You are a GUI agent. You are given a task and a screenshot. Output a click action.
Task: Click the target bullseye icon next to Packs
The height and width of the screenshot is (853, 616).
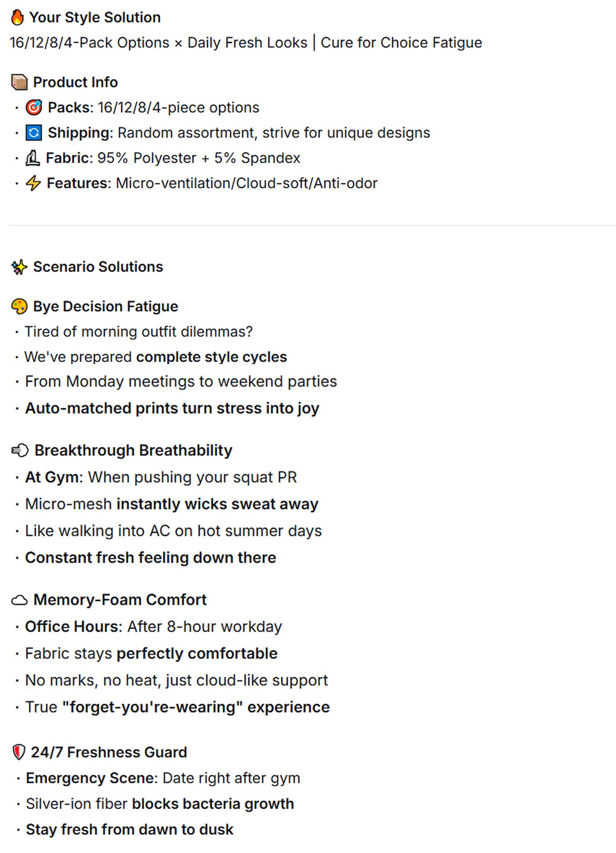34,108
